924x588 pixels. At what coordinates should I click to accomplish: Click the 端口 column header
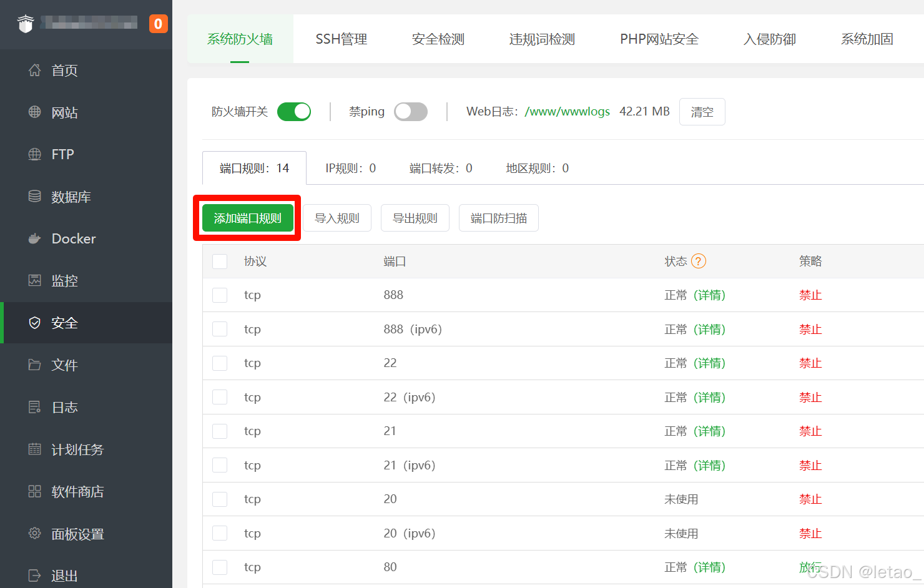tap(395, 261)
